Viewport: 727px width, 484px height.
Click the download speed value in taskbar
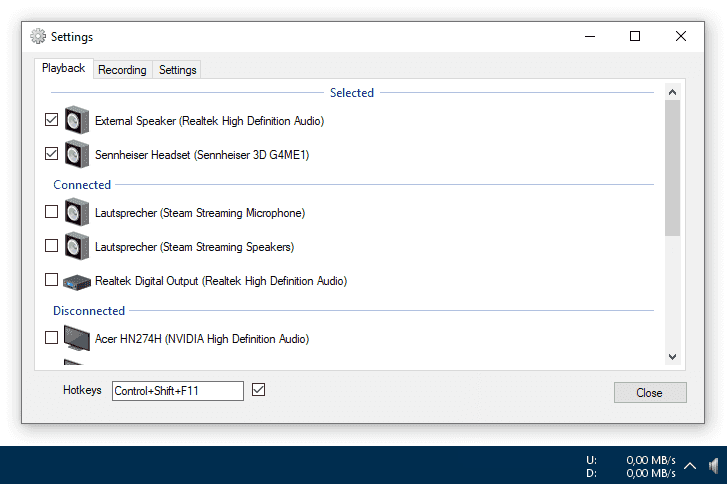(x=651, y=473)
